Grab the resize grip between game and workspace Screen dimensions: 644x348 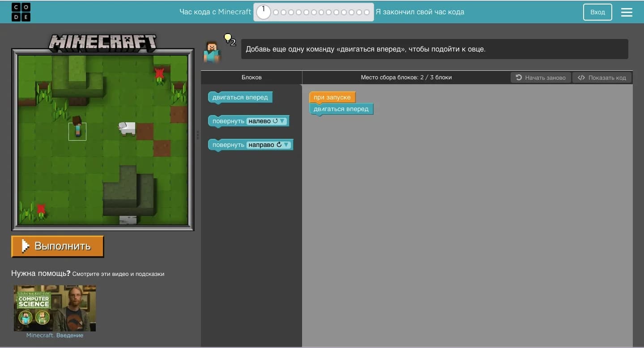[198, 135]
